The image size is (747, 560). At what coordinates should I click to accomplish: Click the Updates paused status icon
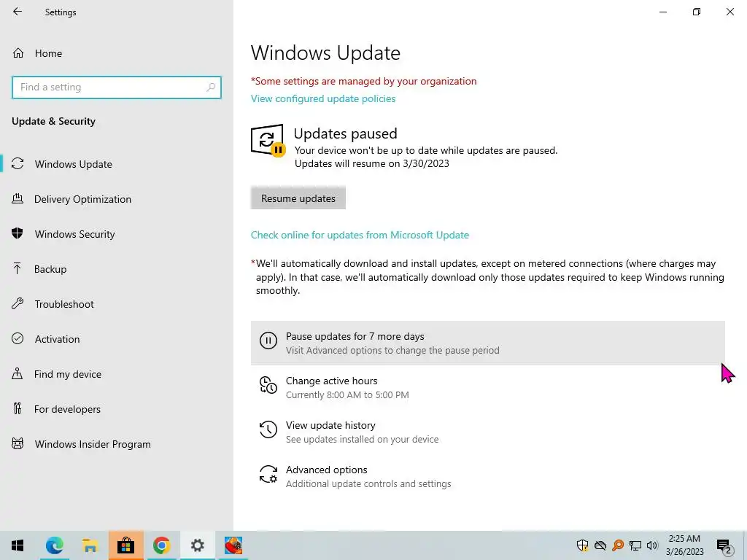point(268,140)
